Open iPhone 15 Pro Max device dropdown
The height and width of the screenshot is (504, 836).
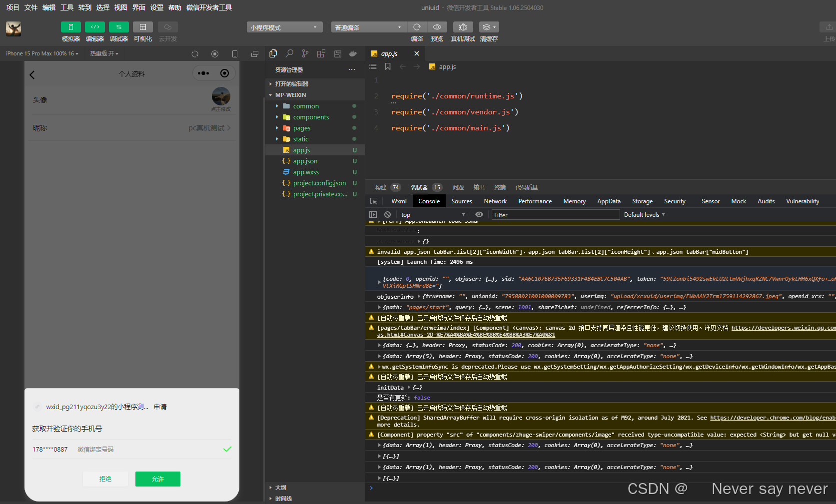coord(42,53)
